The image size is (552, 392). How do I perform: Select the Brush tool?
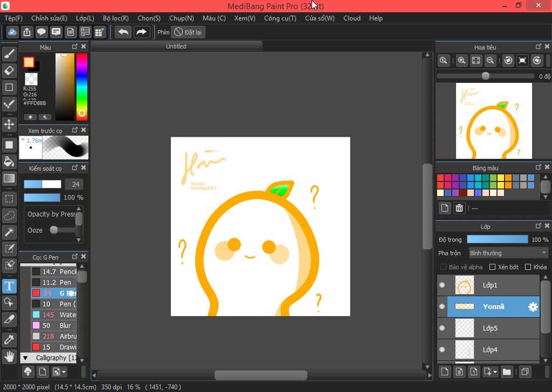point(10,54)
